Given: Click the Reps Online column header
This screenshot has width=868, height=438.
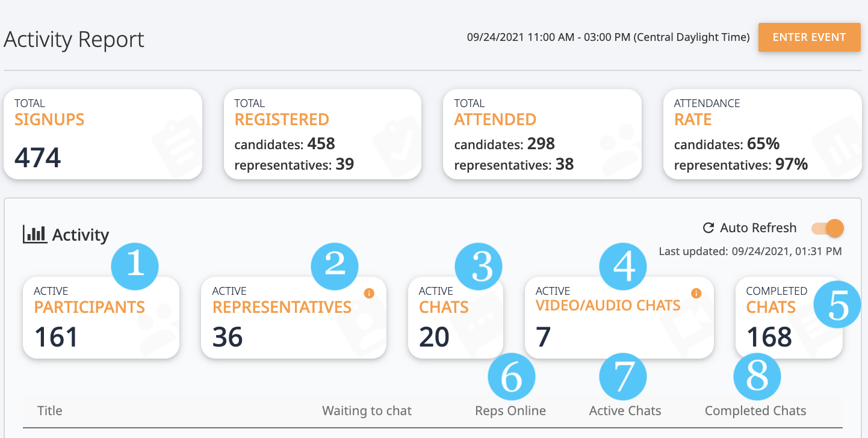Looking at the screenshot, I should [510, 411].
